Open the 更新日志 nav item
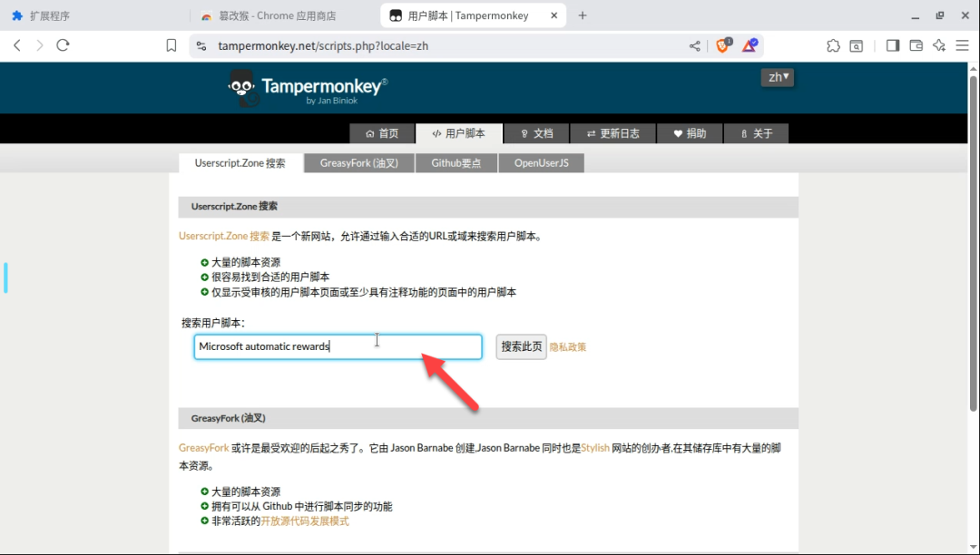 (613, 133)
